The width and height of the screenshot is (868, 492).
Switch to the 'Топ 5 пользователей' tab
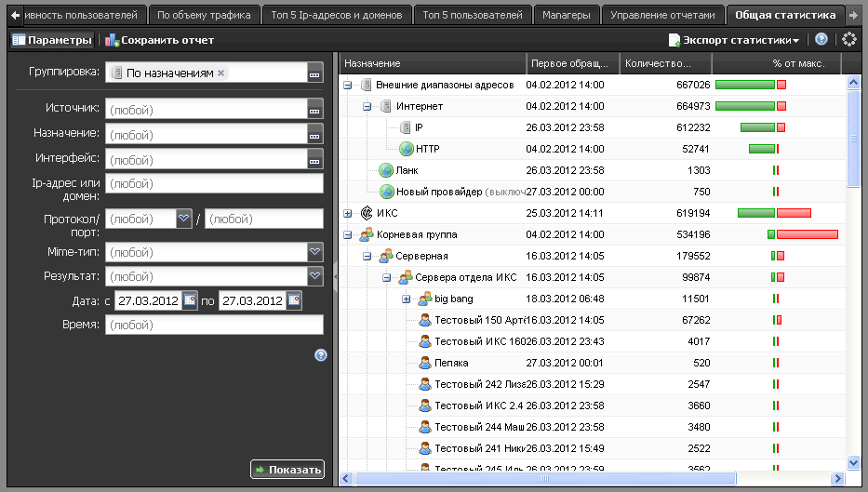473,15
